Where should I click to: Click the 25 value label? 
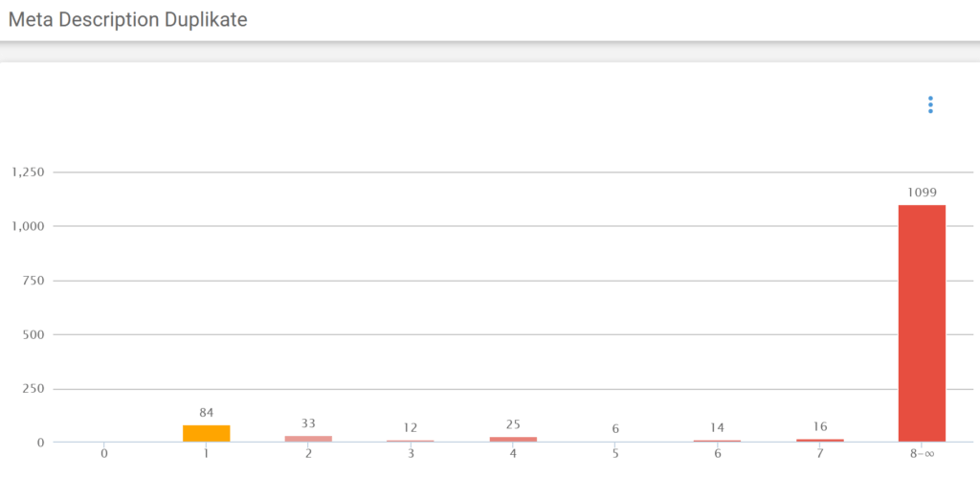pyautogui.click(x=513, y=425)
